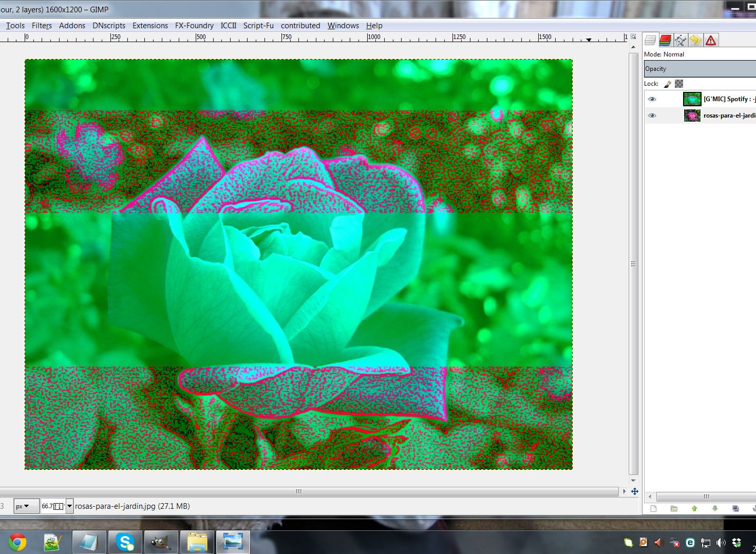The height and width of the screenshot is (554, 756).
Task: Open the FX-Foundry menu
Action: click(194, 26)
